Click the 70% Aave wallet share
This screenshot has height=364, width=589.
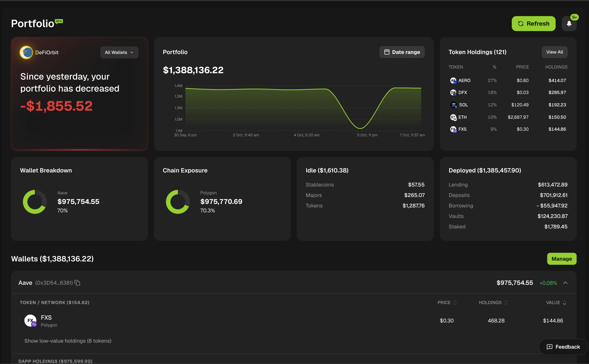(62, 211)
